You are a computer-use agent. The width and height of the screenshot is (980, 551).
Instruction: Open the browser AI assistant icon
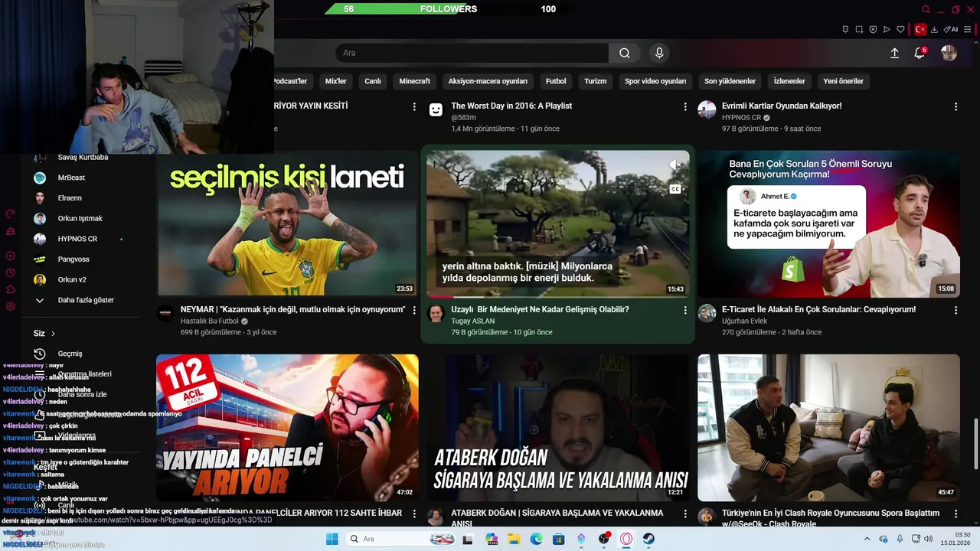coord(951,30)
